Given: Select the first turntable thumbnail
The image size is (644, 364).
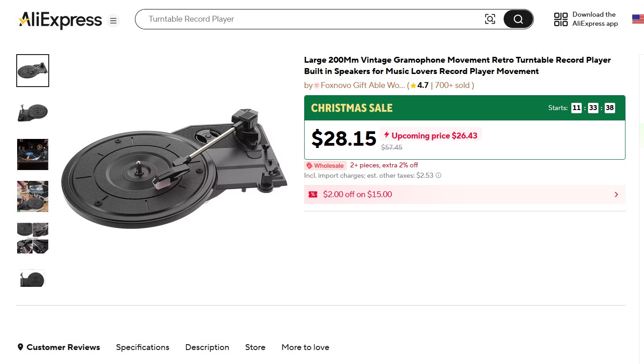Looking at the screenshot, I should coord(32,71).
